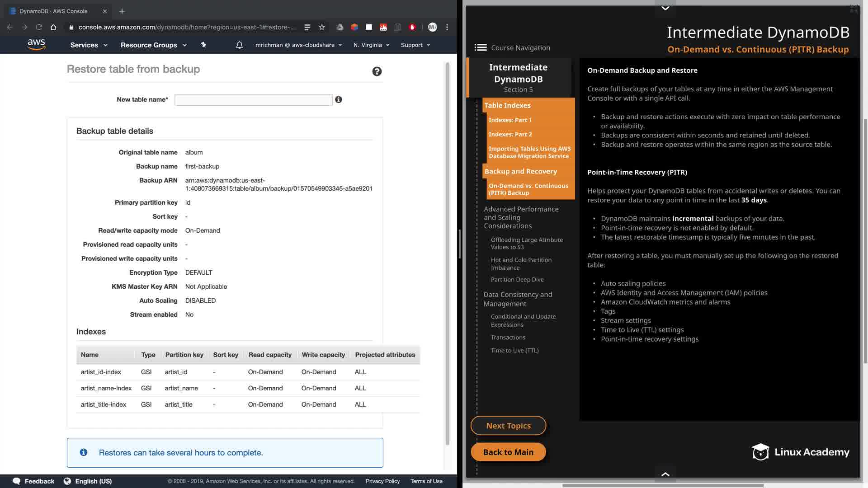Click the help question mark icon
The image size is (868, 488).
(377, 71)
